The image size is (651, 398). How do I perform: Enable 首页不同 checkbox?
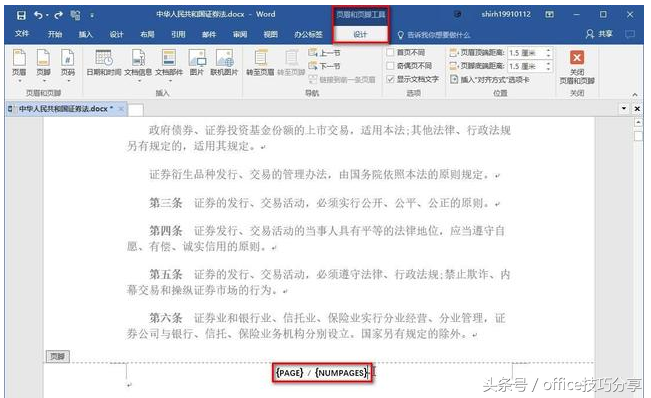pyautogui.click(x=390, y=53)
